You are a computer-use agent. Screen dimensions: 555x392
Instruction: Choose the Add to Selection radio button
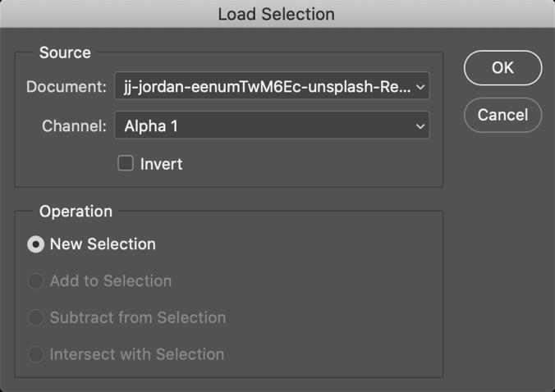point(36,281)
